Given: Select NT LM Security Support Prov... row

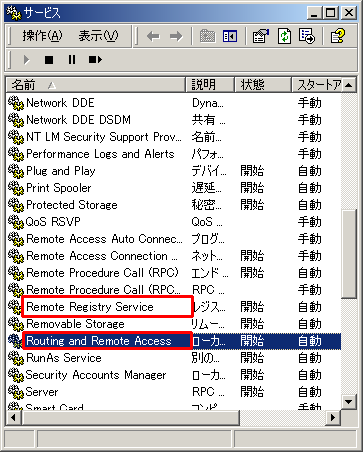Looking at the screenshot, I should [x=104, y=137].
